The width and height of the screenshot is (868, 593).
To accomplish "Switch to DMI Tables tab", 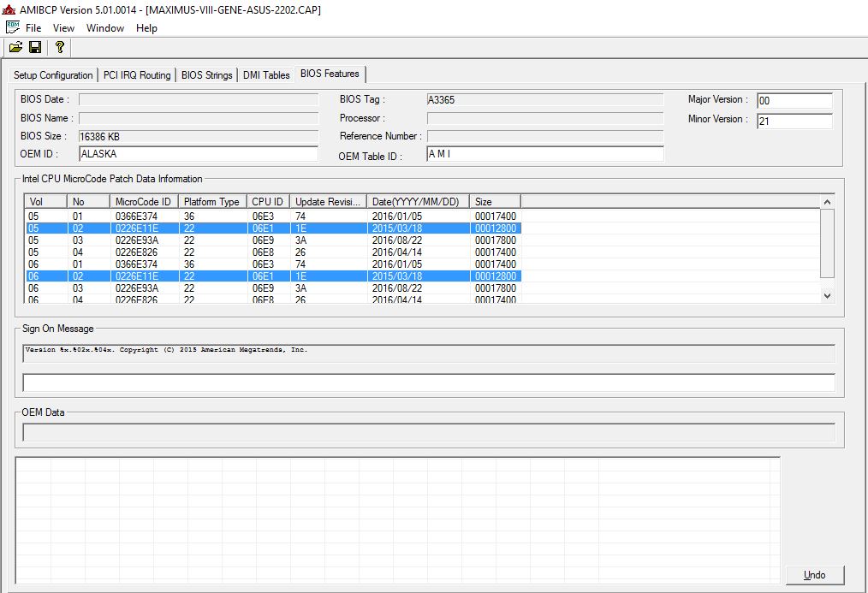I will pos(266,75).
